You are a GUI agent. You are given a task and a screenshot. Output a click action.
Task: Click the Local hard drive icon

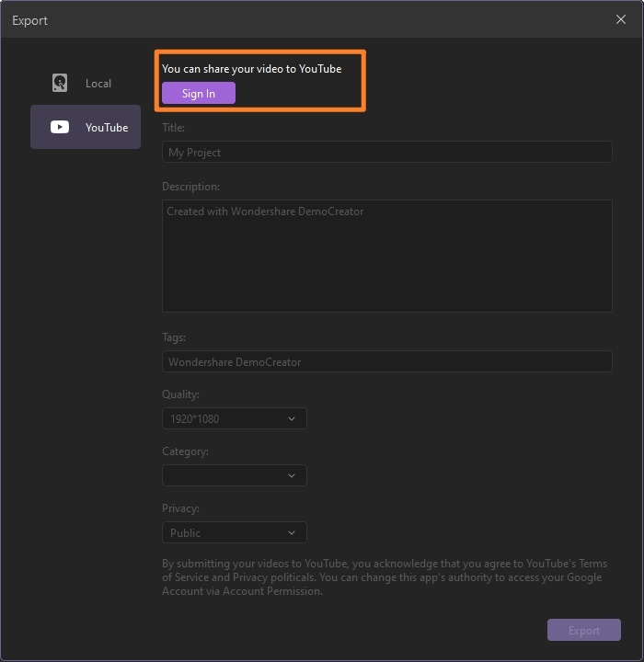tap(60, 83)
